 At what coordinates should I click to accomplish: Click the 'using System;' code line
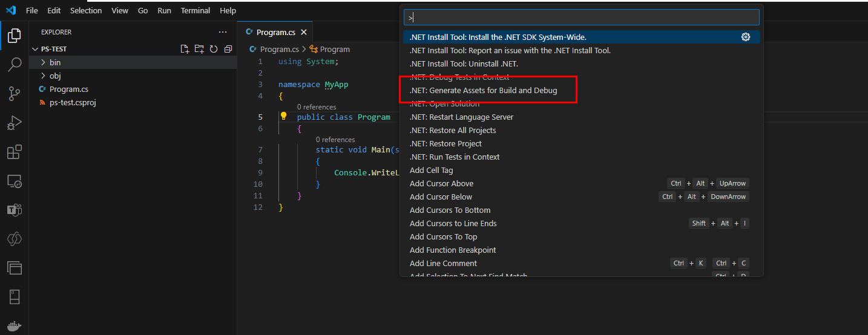(309, 62)
